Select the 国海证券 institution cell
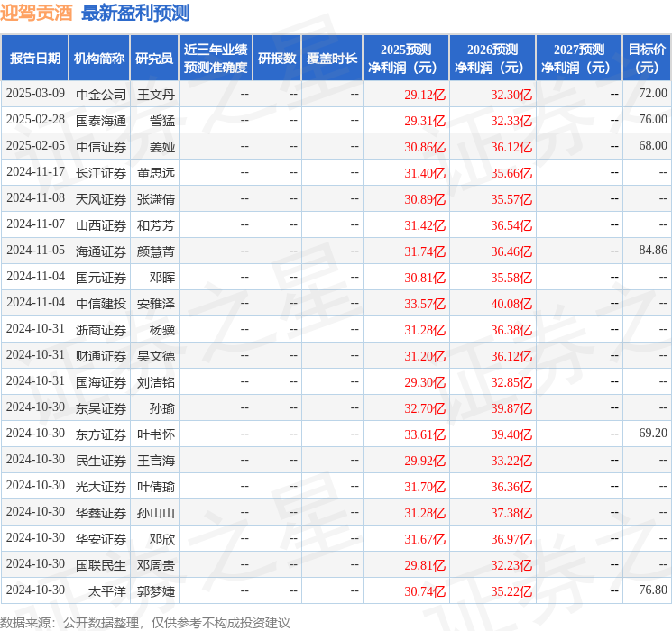 pyautogui.click(x=101, y=381)
